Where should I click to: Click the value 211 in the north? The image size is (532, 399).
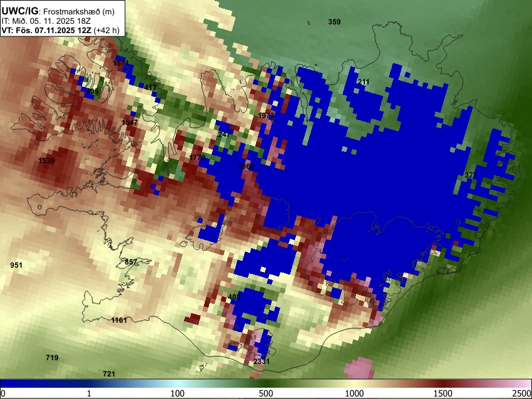364,82
